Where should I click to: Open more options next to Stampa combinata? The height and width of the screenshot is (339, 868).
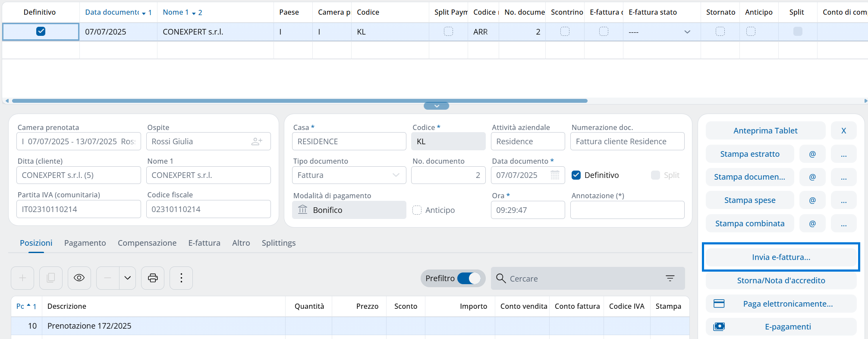click(x=844, y=224)
